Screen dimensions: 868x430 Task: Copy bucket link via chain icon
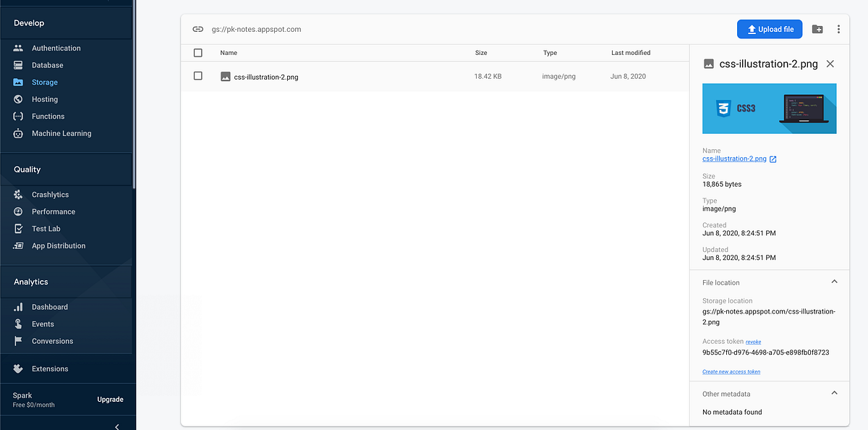(197, 30)
